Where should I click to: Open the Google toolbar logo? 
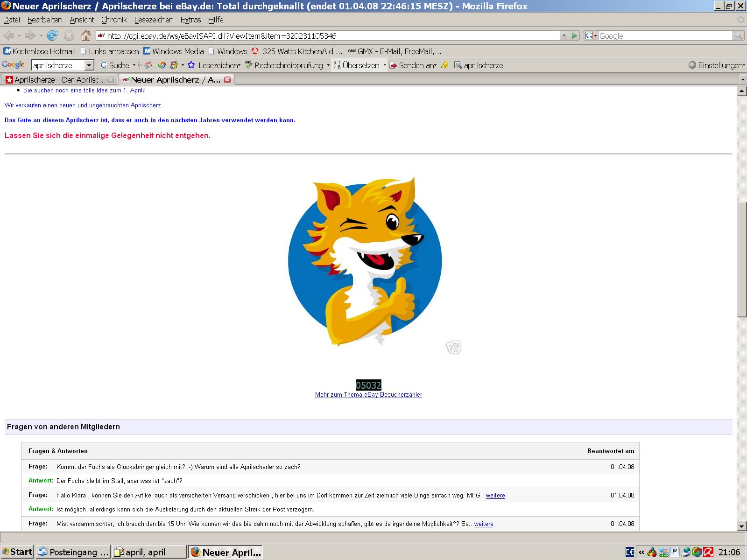(x=13, y=65)
